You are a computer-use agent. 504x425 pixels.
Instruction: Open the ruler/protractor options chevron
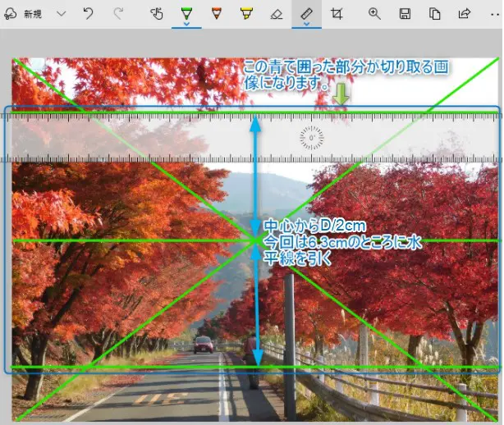tap(307, 24)
